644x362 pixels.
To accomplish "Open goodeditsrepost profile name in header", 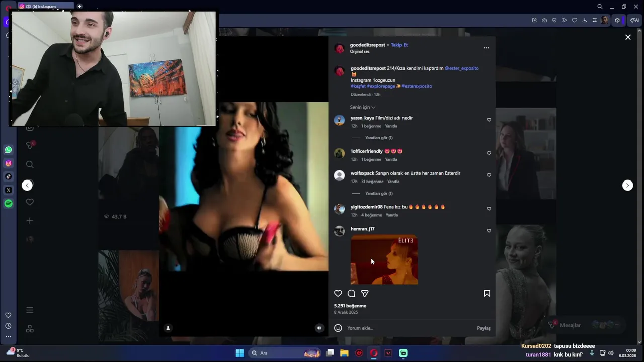I will (x=368, y=45).
